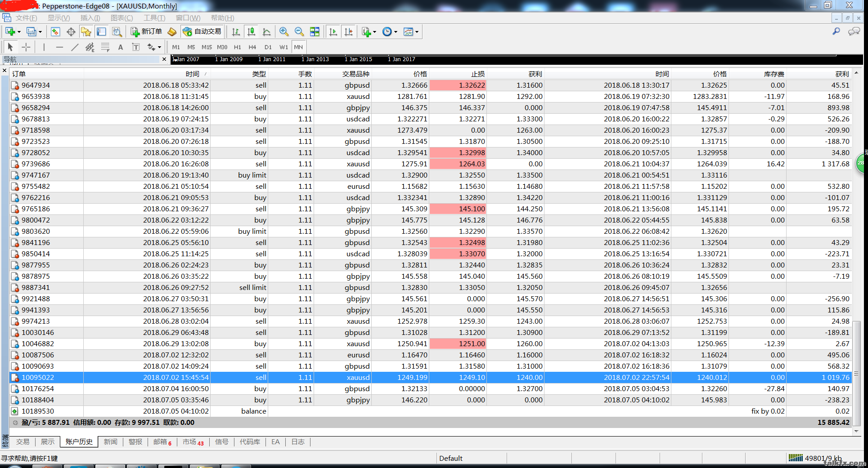
Task: Switch to the 交易 tab
Action: [x=23, y=442]
